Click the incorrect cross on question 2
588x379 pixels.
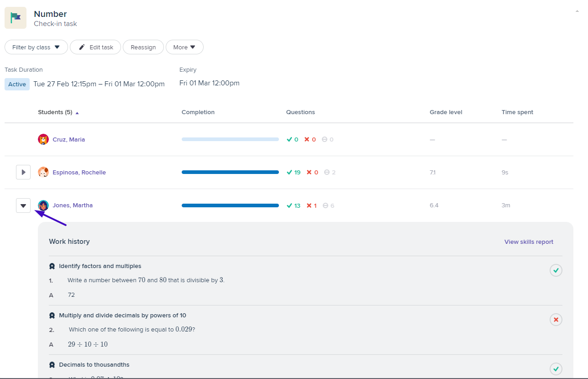click(x=556, y=320)
